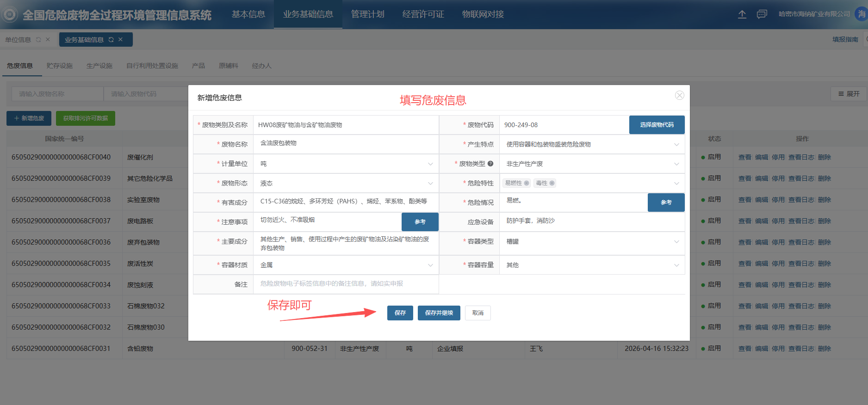The image size is (868, 405).
Task: Click the upload arrow icon in header
Action: point(742,14)
